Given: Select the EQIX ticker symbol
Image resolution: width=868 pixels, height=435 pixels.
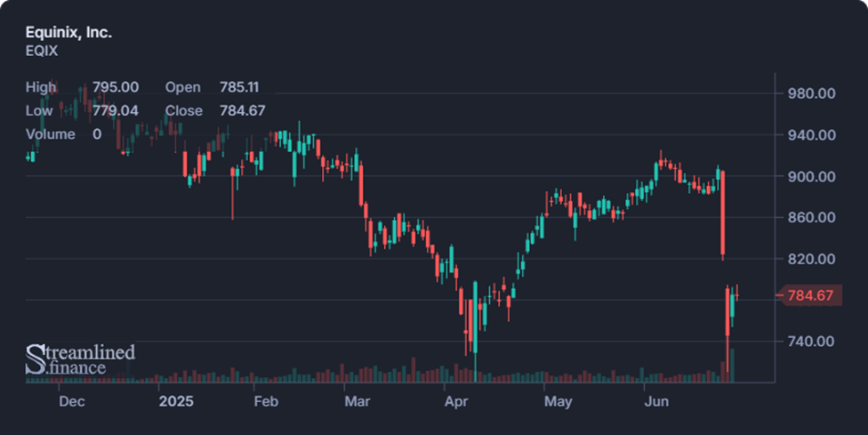Looking at the screenshot, I should pos(42,51).
